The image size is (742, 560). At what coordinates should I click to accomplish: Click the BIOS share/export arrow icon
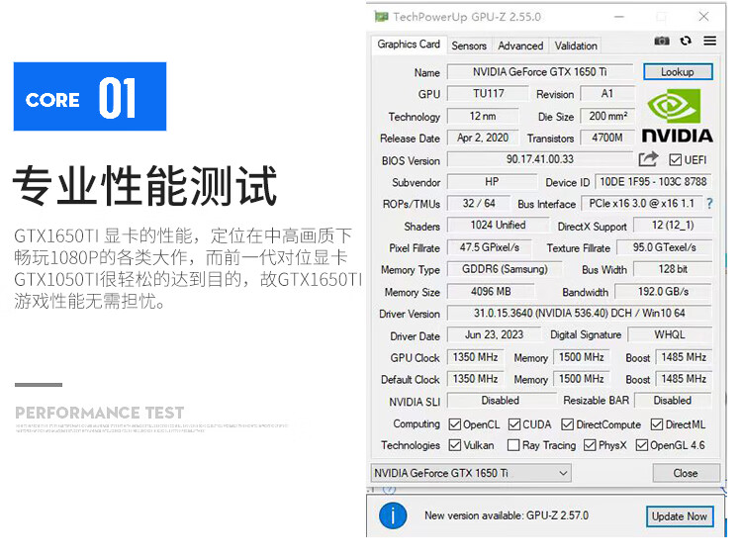tap(648, 159)
